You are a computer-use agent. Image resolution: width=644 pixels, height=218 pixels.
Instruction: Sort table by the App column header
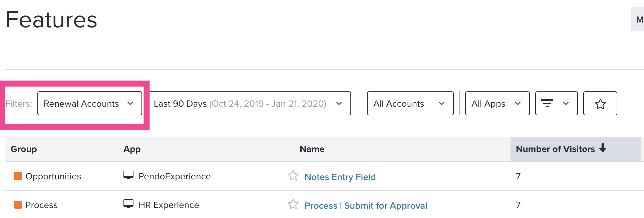(x=132, y=149)
